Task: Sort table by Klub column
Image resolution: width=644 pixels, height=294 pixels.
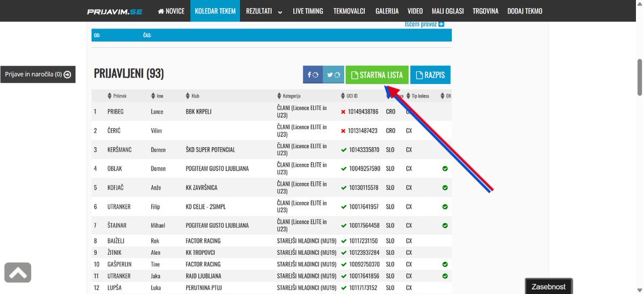Action: tap(192, 96)
